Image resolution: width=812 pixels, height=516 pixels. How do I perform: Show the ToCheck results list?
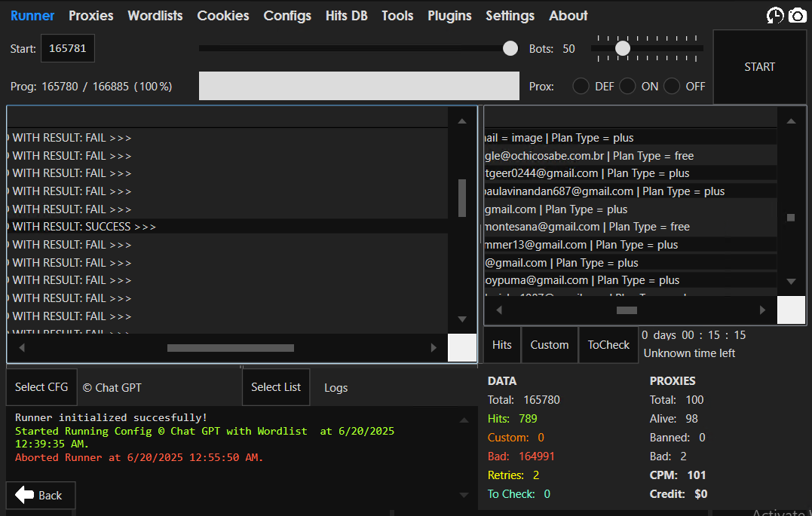608,345
